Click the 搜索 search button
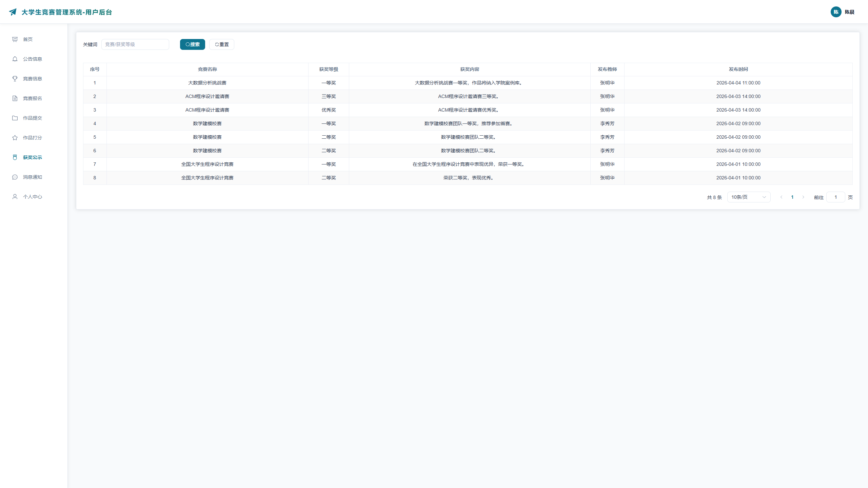The image size is (868, 488). click(x=192, y=44)
